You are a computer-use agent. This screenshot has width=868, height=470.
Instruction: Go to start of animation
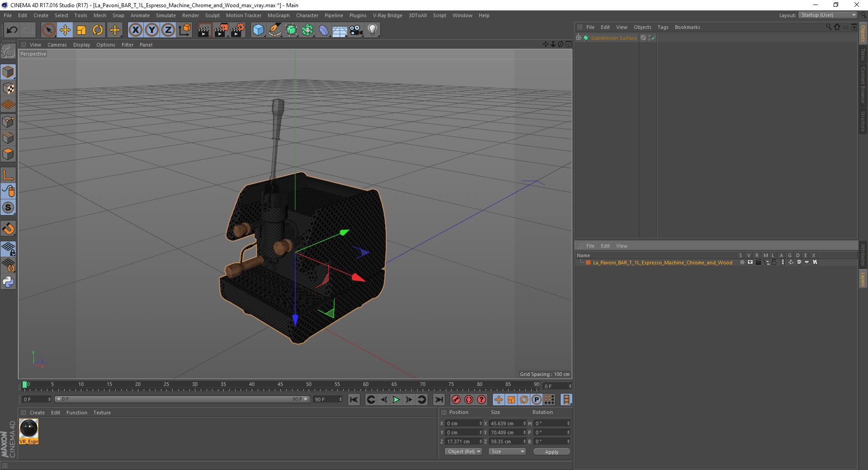(354, 399)
